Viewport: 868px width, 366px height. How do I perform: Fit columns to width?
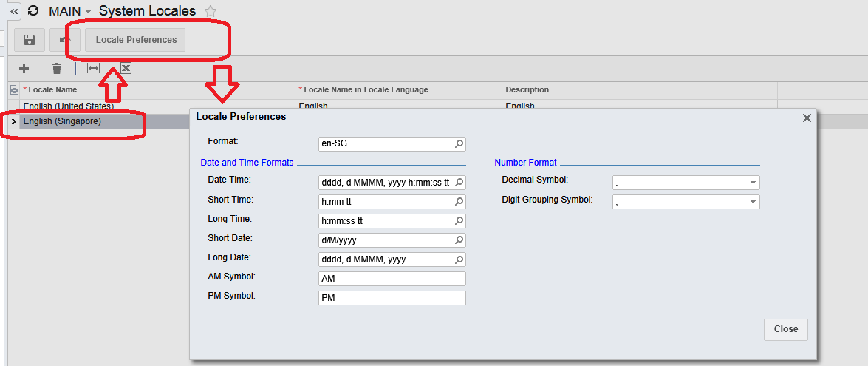point(93,69)
